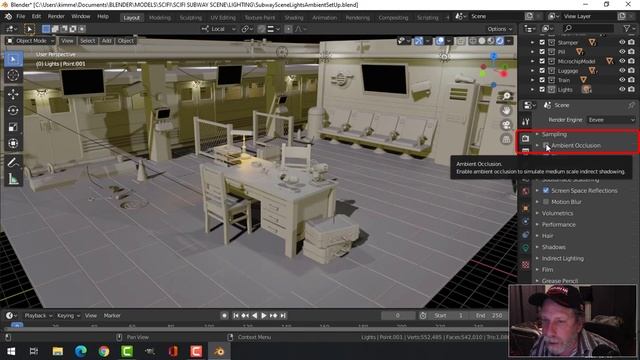Screen dimensions: 640x360
Task: Open the Window menu
Action: 80,16
